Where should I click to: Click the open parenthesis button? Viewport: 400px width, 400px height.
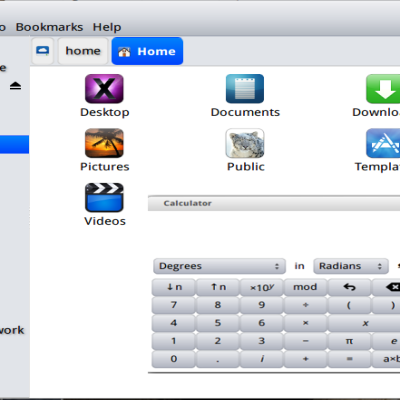point(349,305)
